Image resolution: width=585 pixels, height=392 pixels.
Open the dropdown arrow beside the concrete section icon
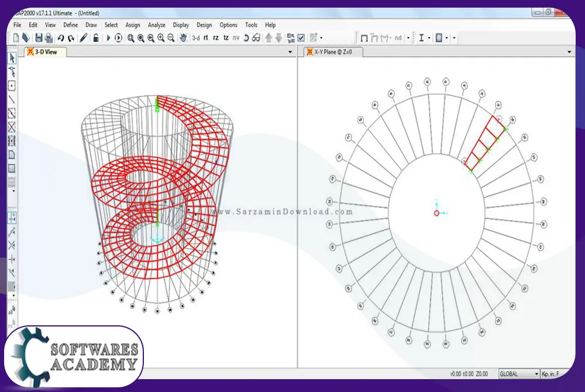(x=447, y=38)
